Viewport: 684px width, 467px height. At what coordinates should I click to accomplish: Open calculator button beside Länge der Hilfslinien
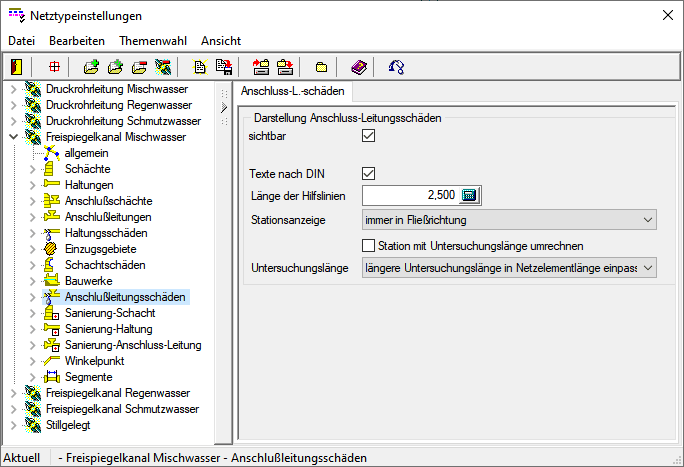pos(469,195)
